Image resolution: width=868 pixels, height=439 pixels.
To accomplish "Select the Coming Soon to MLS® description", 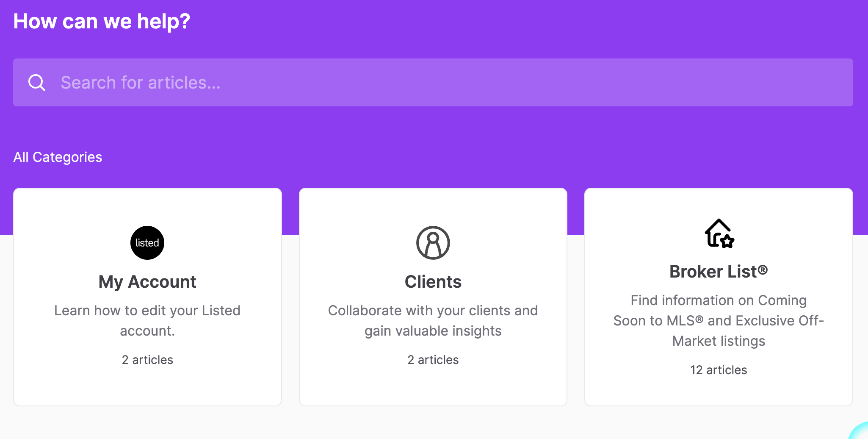I will click(719, 321).
